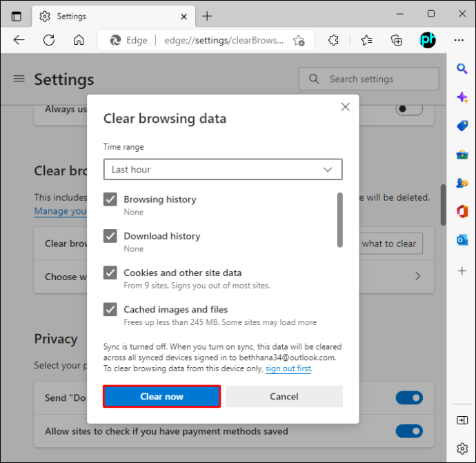Click the Clear now button
The width and height of the screenshot is (476, 463).
click(x=162, y=397)
